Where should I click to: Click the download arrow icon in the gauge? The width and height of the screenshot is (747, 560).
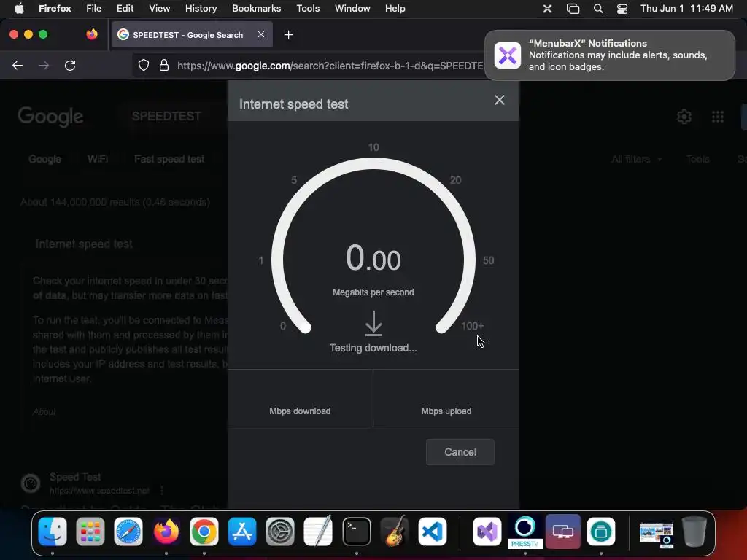coord(373,323)
